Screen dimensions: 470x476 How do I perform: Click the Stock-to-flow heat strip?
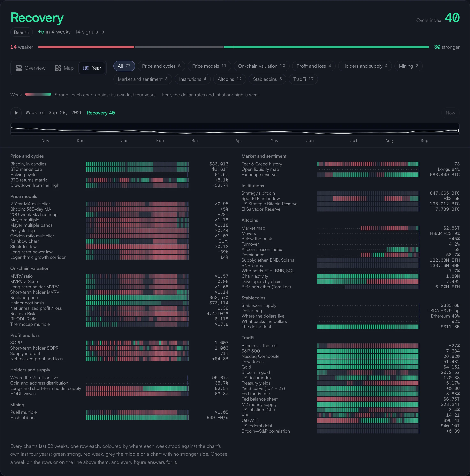click(137, 247)
